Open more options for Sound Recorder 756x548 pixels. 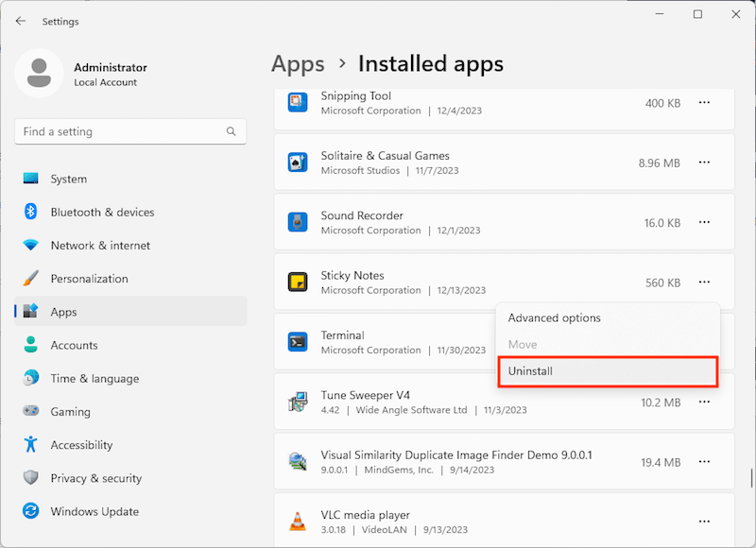point(704,222)
